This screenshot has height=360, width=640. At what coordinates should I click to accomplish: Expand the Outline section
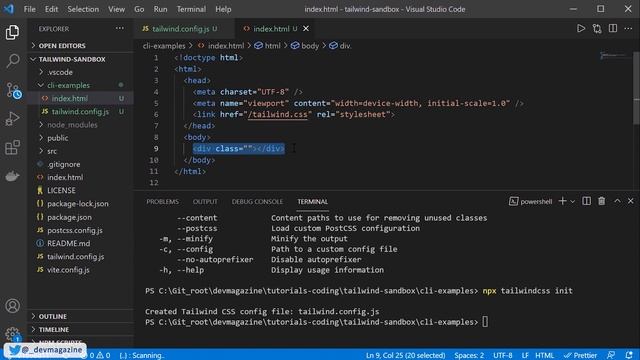pyautogui.click(x=53, y=316)
